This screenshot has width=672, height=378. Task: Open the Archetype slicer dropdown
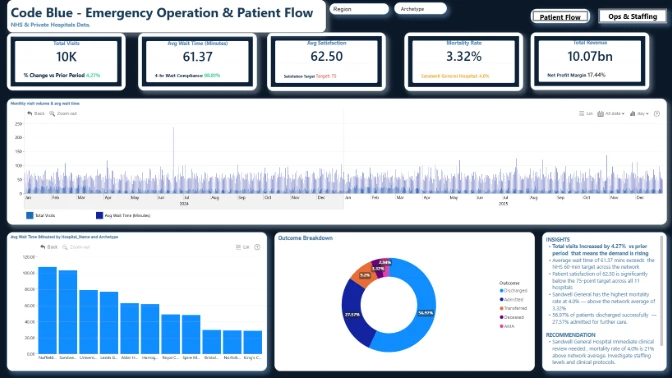pos(420,9)
